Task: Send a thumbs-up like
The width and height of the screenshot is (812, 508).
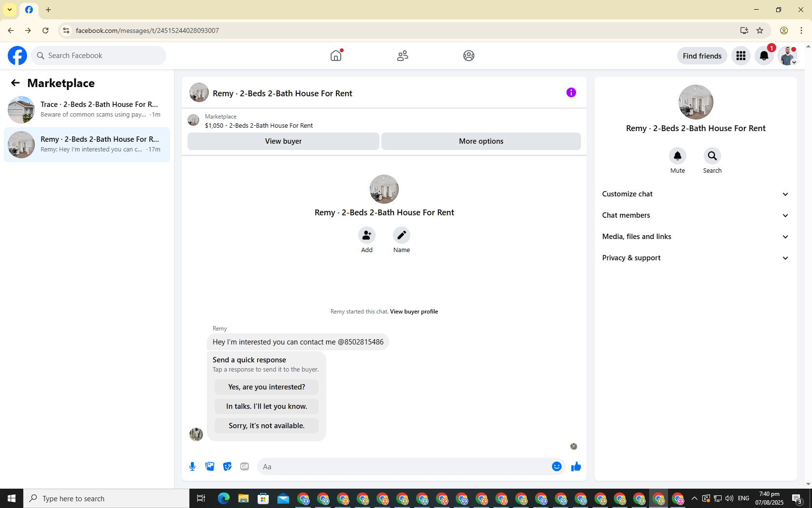Action: pyautogui.click(x=576, y=466)
